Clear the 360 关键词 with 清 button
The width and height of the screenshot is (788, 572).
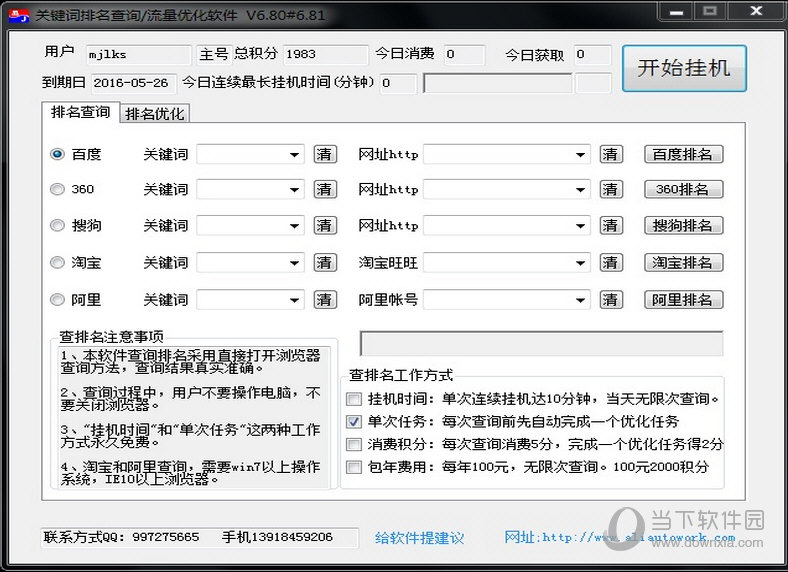tap(325, 189)
